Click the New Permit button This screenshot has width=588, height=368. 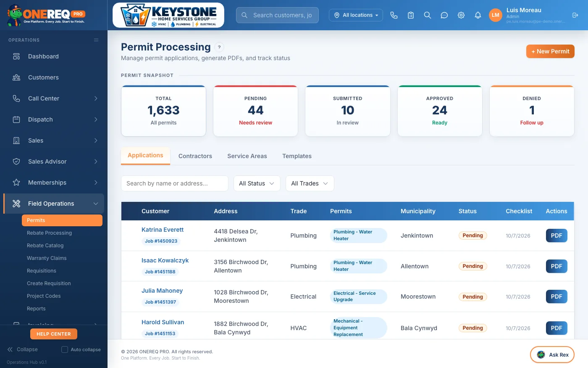pyautogui.click(x=550, y=51)
